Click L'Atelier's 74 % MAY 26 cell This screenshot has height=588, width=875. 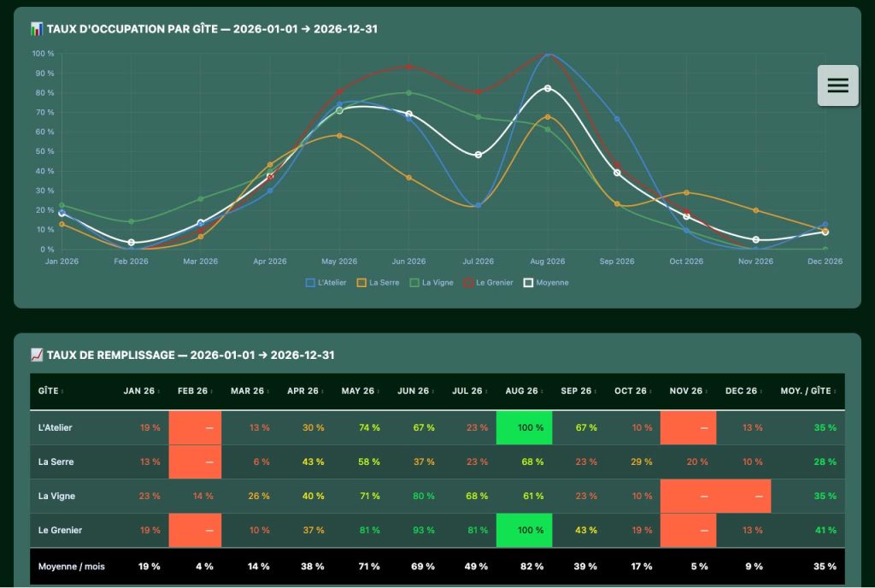[360, 428]
